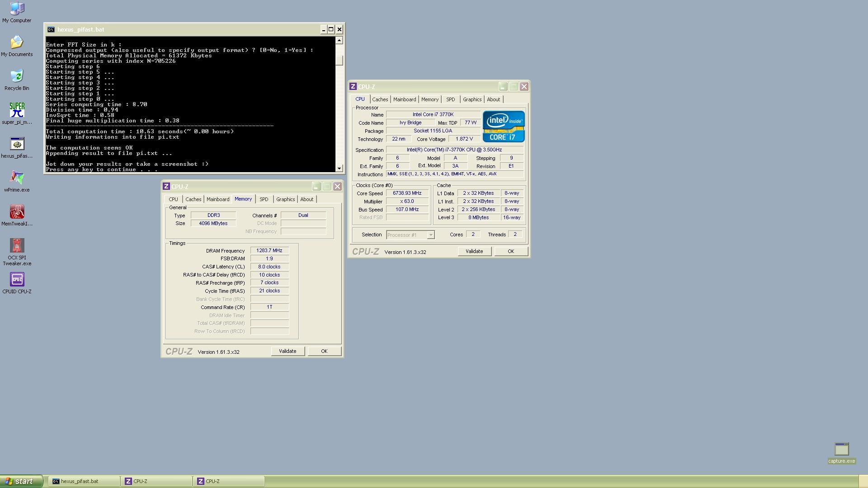Image resolution: width=868 pixels, height=488 pixels.
Task: Open the Recycle Bin icon
Action: pyautogui.click(x=17, y=80)
